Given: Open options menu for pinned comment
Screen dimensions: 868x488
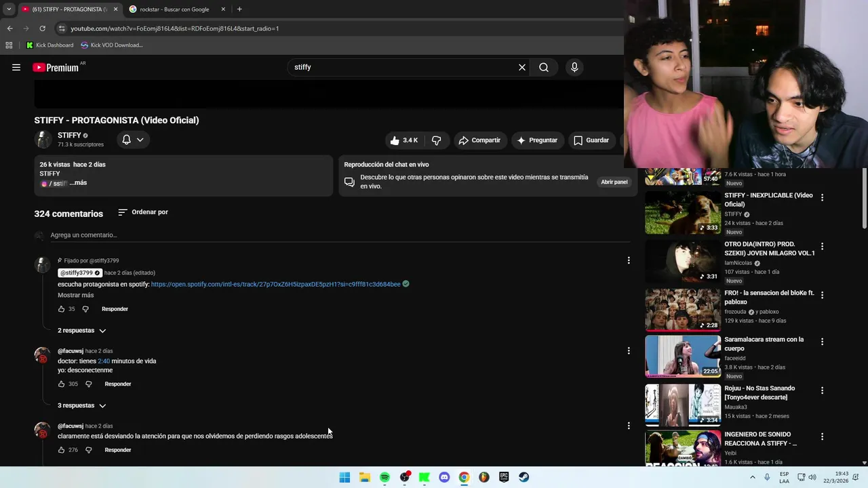Looking at the screenshot, I should click(x=629, y=260).
